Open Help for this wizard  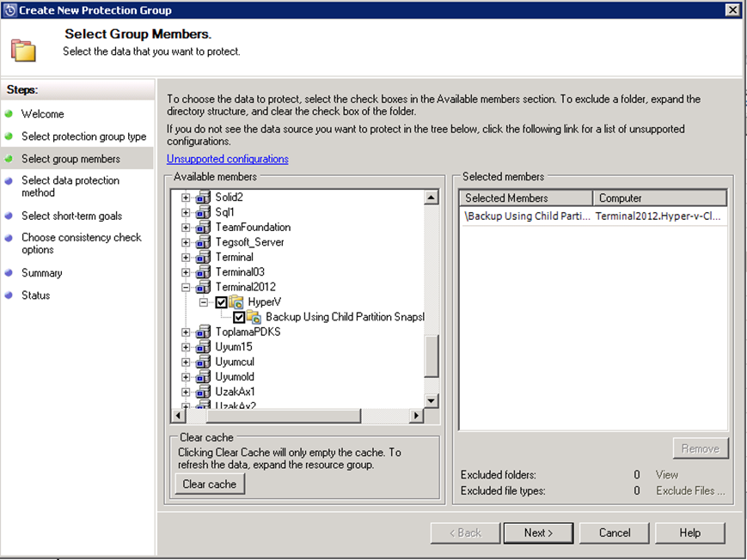(x=689, y=533)
